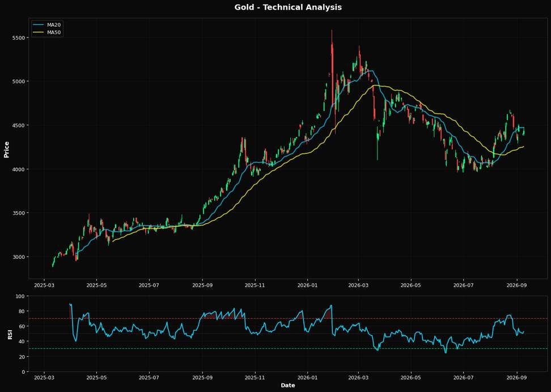Click the "RSI" y-axis label

(x=10, y=334)
